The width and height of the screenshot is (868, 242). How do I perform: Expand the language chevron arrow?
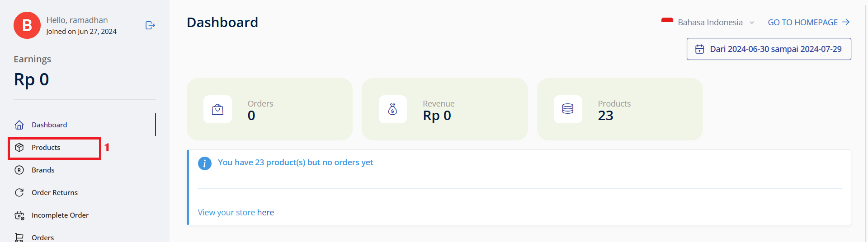click(x=752, y=23)
